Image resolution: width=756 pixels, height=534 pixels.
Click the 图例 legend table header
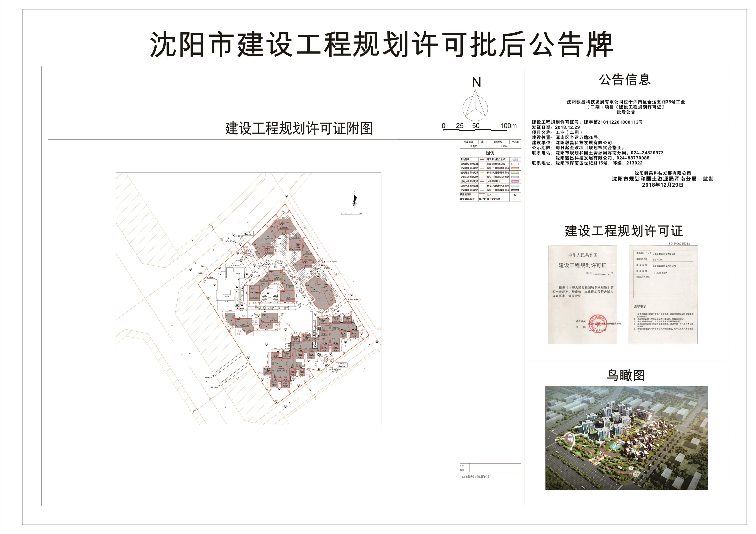pyautogui.click(x=490, y=153)
